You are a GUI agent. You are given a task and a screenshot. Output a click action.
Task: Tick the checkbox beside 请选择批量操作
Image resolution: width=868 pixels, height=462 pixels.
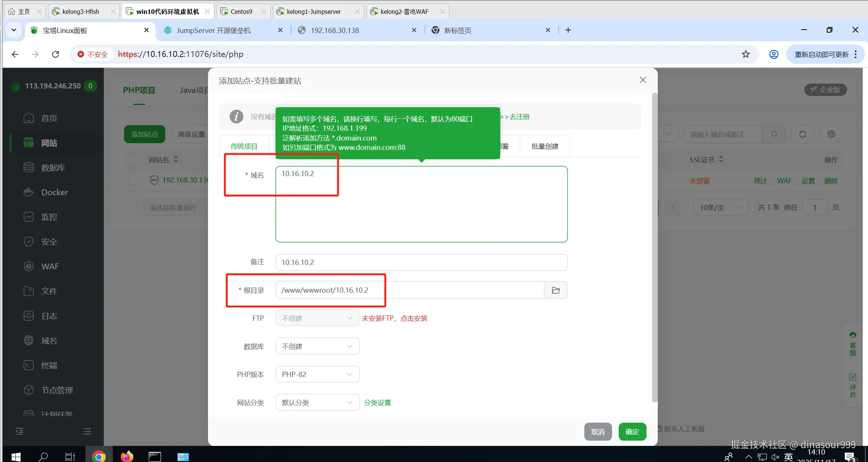pos(134,208)
